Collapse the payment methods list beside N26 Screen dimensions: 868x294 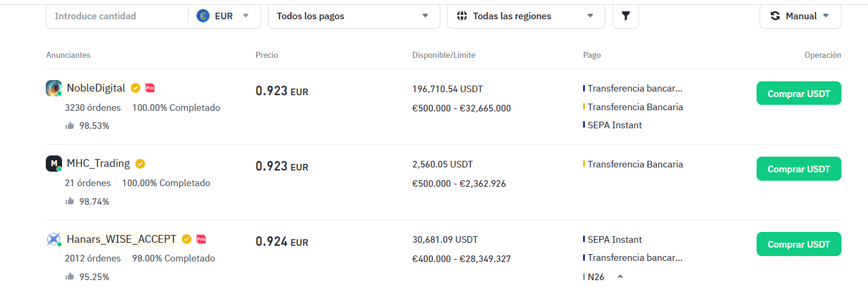620,277
